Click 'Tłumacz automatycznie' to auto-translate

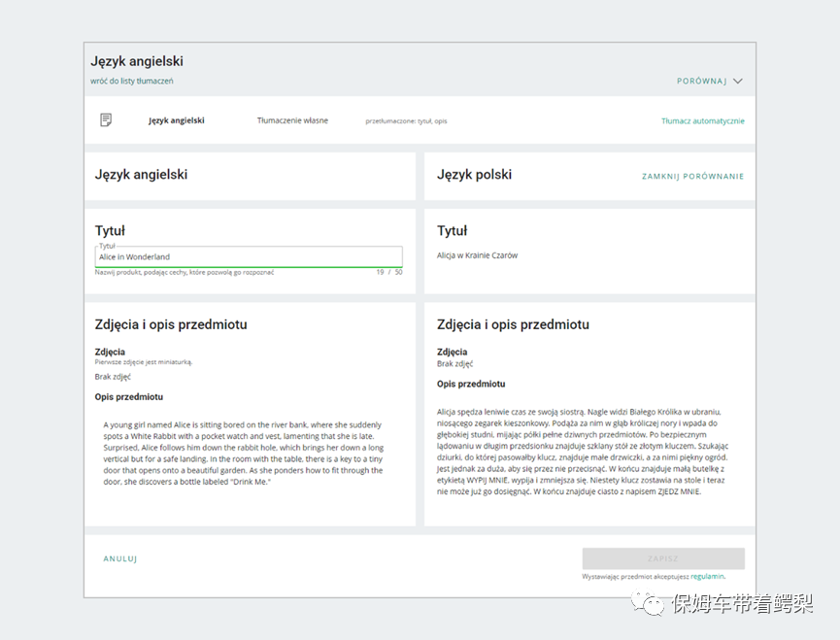click(702, 121)
